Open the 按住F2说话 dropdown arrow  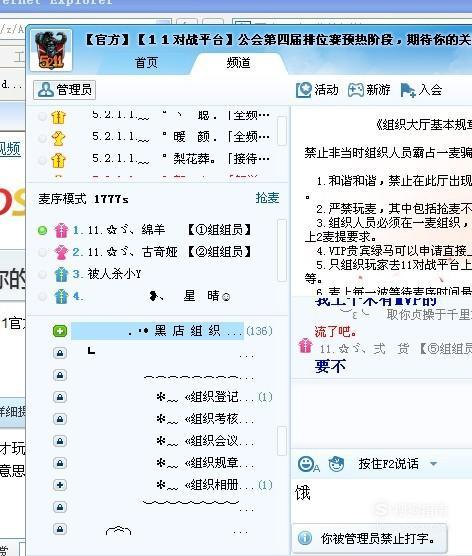(433, 464)
